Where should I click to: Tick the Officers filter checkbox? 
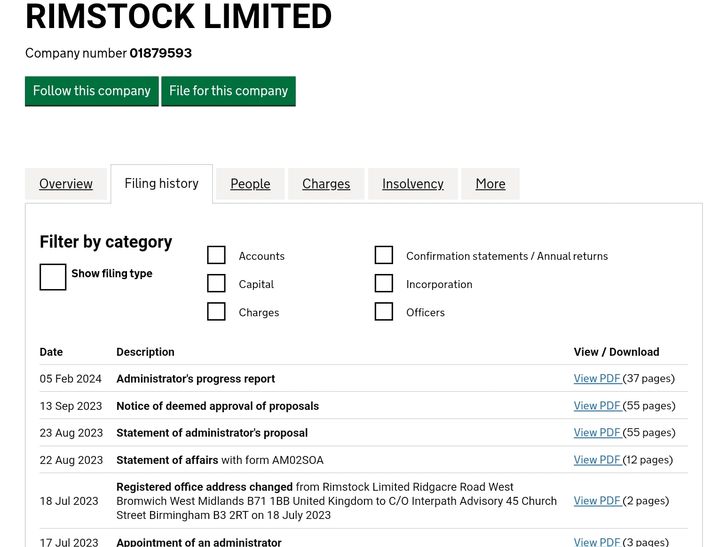(384, 311)
